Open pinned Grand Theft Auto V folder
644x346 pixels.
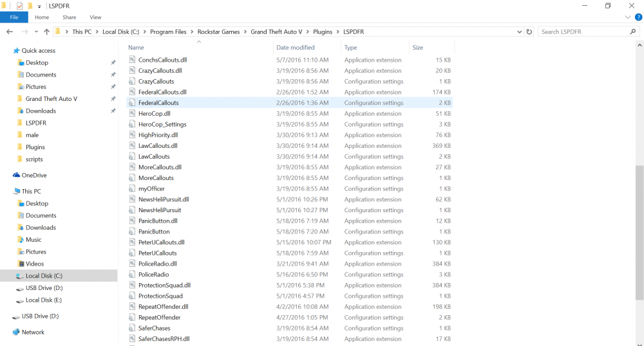tap(52, 99)
